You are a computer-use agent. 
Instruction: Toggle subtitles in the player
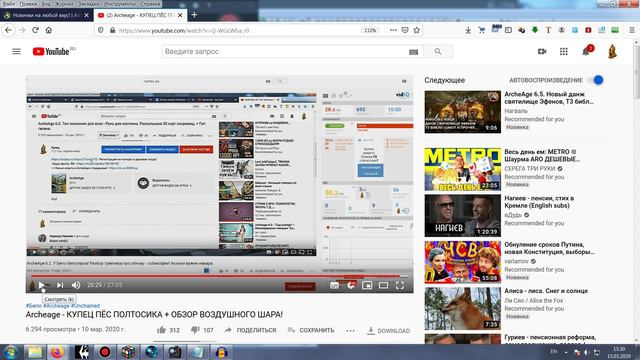click(334, 285)
